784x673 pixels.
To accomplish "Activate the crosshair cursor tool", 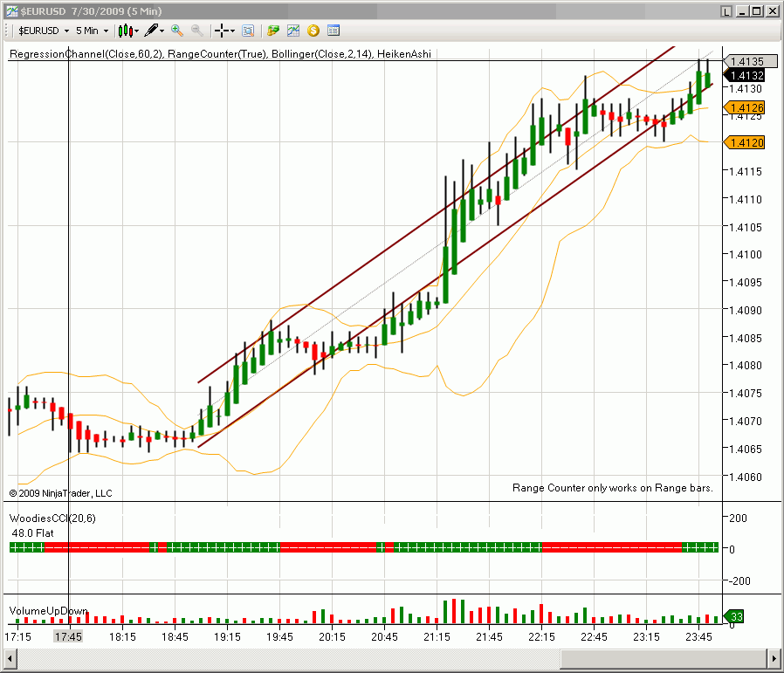I will click(x=222, y=31).
